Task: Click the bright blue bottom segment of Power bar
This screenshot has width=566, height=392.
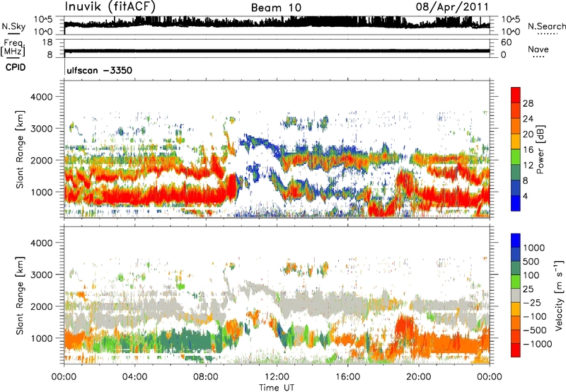Action: (516, 203)
